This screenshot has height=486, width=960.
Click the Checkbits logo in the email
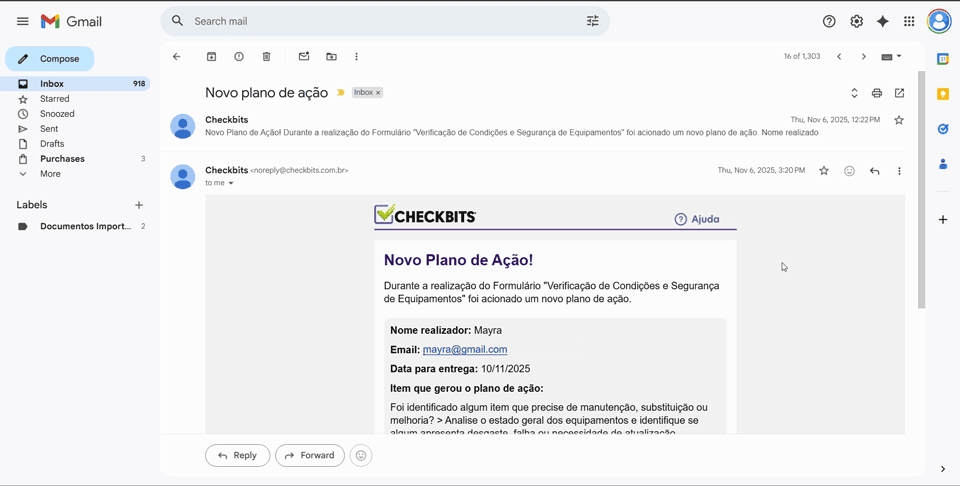(x=425, y=215)
